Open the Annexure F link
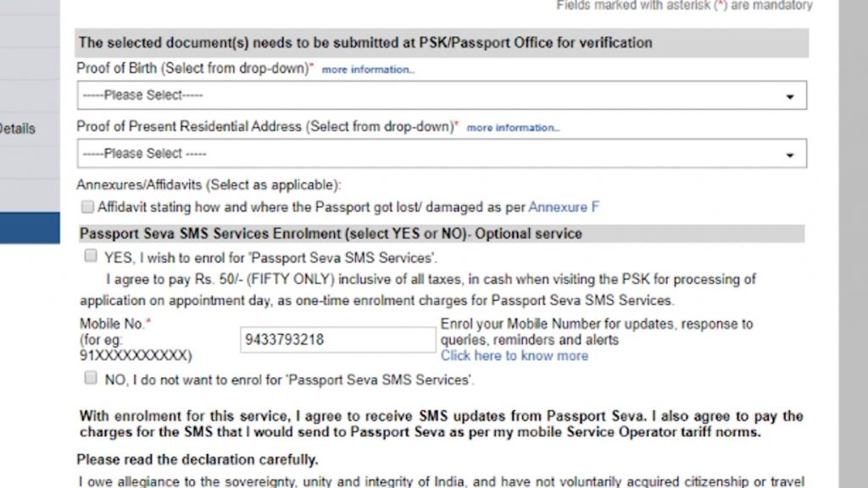This screenshot has height=488, width=868. (564, 207)
